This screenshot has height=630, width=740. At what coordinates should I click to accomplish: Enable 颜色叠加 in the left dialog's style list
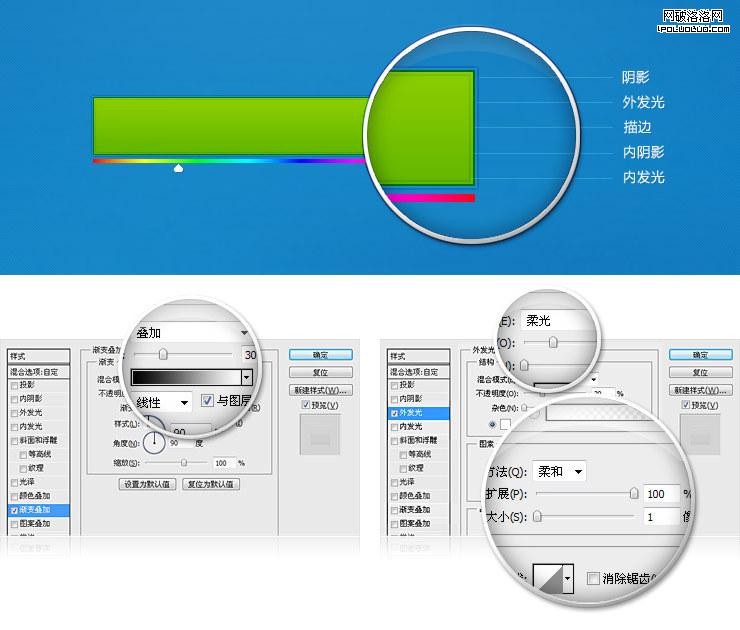pyautogui.click(x=14, y=496)
